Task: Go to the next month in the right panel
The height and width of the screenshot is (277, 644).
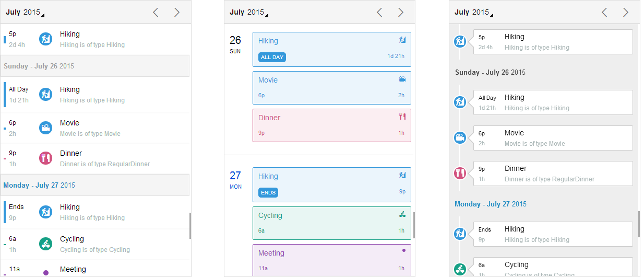Action: point(625,12)
